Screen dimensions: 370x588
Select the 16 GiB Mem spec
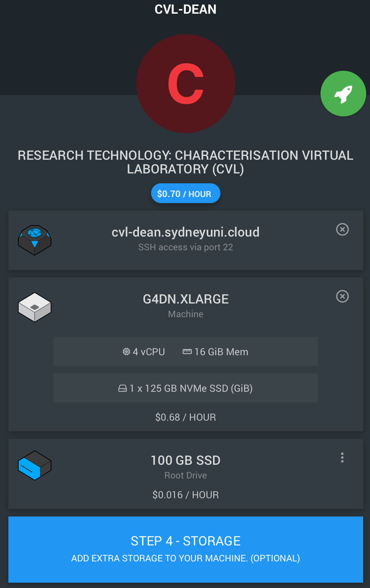click(215, 352)
